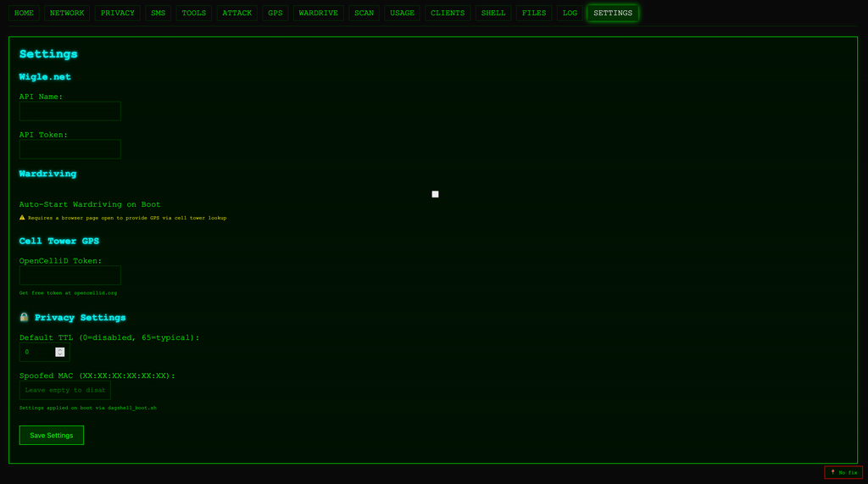Click the padlock icon beside Privacy Settings
Image resolution: width=868 pixels, height=484 pixels.
coord(24,317)
